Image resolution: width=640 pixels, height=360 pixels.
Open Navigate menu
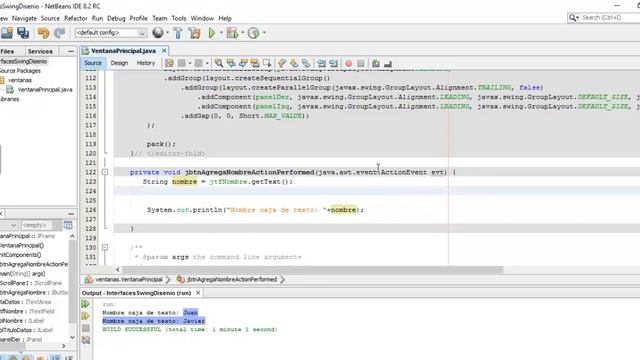(24, 18)
